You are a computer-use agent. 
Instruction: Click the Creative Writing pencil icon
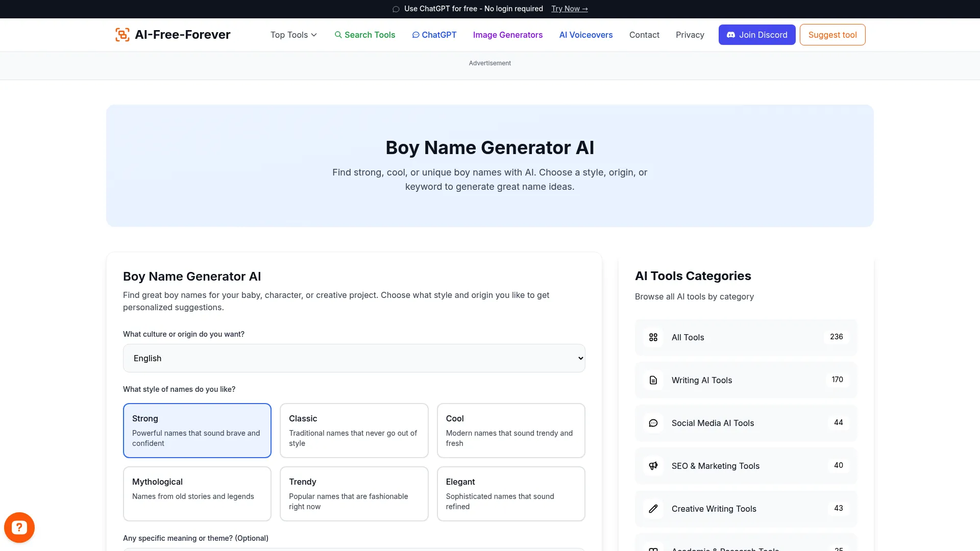coord(653,509)
